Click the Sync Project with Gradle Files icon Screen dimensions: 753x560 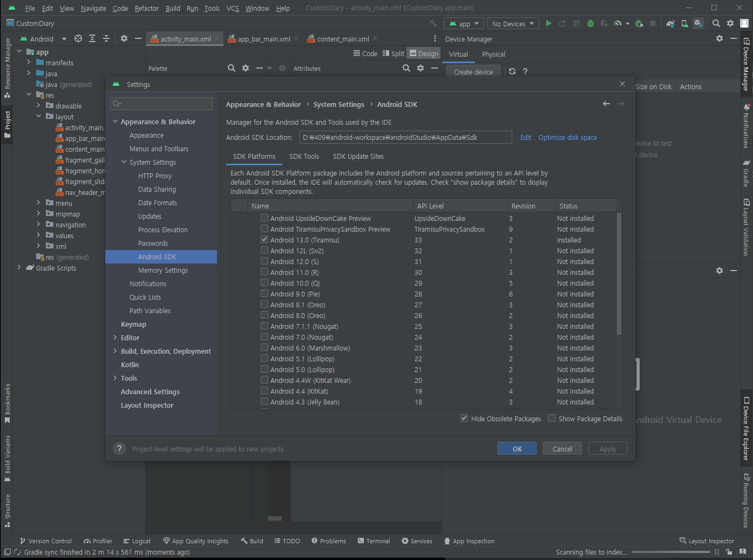click(x=670, y=23)
